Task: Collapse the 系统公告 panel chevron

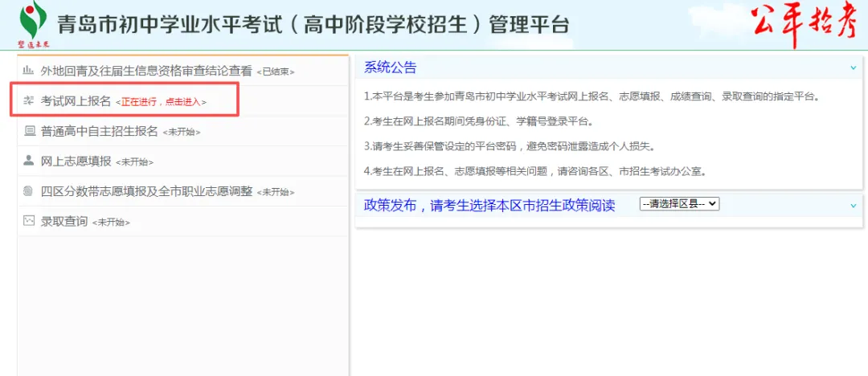Action: pos(853,67)
